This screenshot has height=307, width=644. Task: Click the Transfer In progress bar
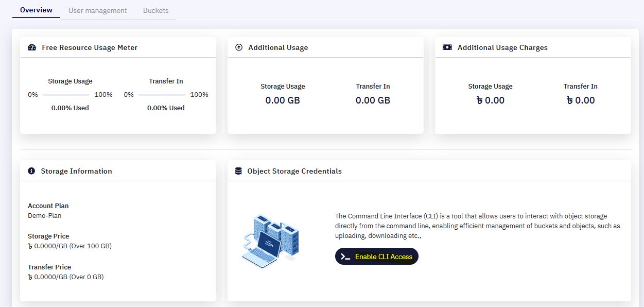point(162,95)
